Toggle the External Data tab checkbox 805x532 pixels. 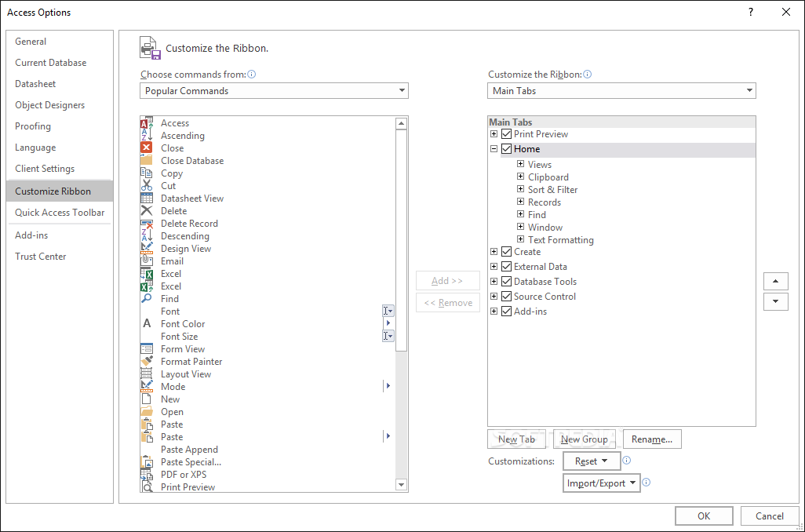507,267
